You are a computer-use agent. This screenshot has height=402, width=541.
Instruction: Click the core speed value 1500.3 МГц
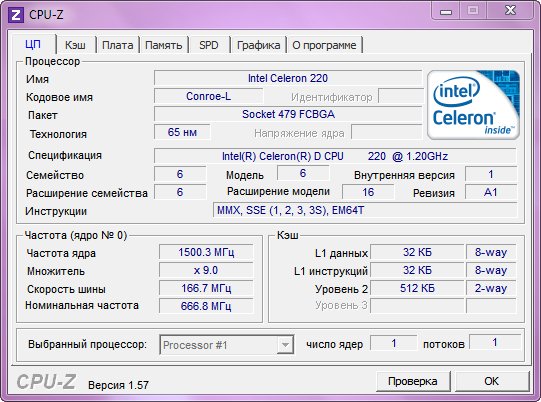206,252
